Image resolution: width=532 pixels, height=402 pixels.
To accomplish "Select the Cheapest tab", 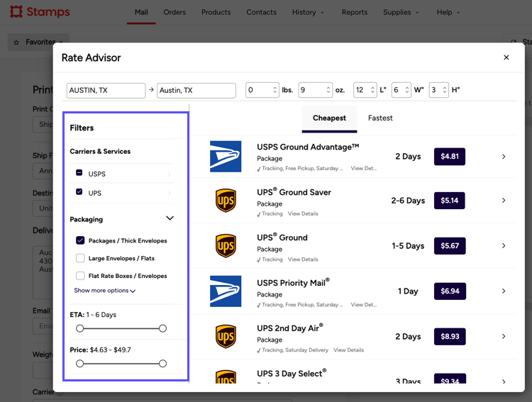I will click(x=329, y=118).
